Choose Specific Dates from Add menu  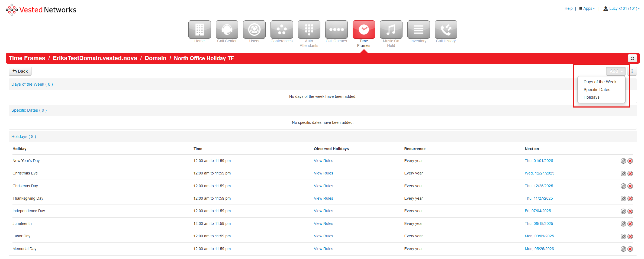(597, 90)
